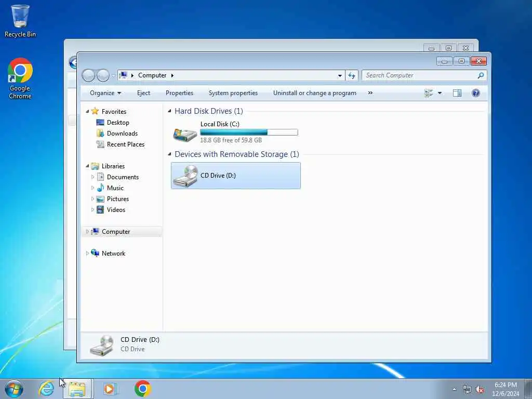Click the Computer breadcrumb in address bar
Screen dimensions: 532x399
(x=152, y=75)
